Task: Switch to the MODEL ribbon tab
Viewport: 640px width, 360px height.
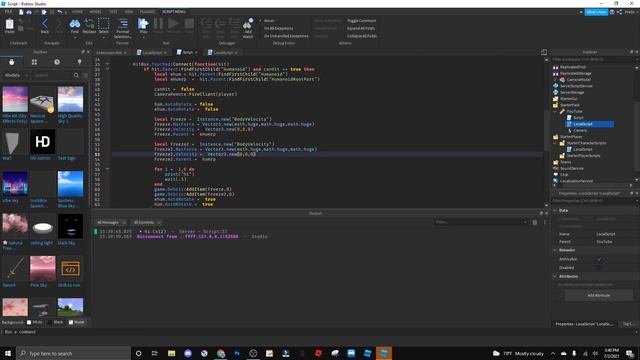Action: pos(96,12)
